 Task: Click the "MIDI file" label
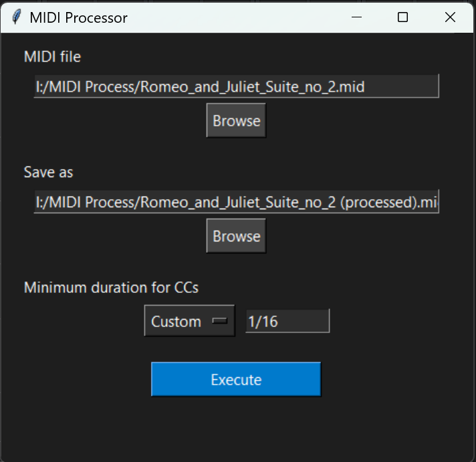52,57
